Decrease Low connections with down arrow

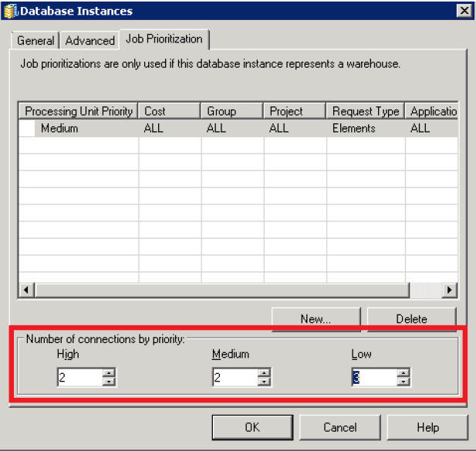403,382
